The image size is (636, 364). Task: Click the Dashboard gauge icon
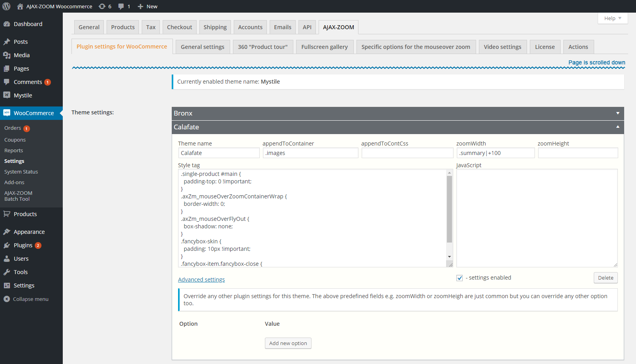click(x=7, y=24)
